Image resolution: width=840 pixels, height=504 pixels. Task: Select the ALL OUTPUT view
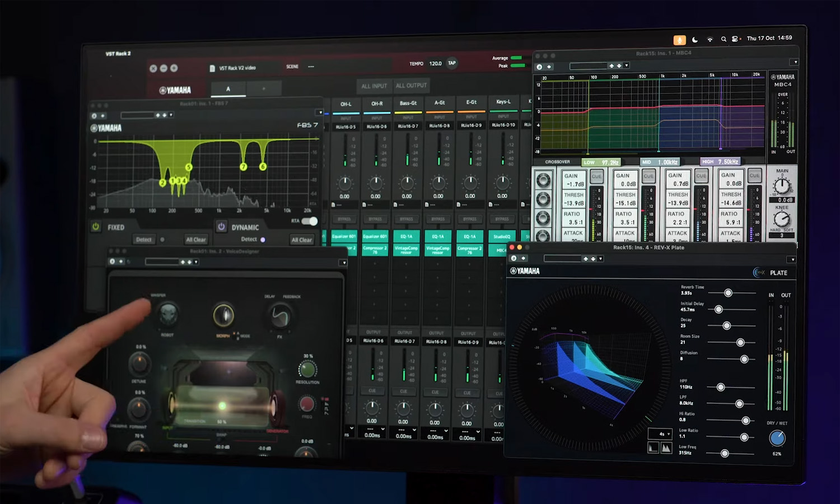[411, 86]
